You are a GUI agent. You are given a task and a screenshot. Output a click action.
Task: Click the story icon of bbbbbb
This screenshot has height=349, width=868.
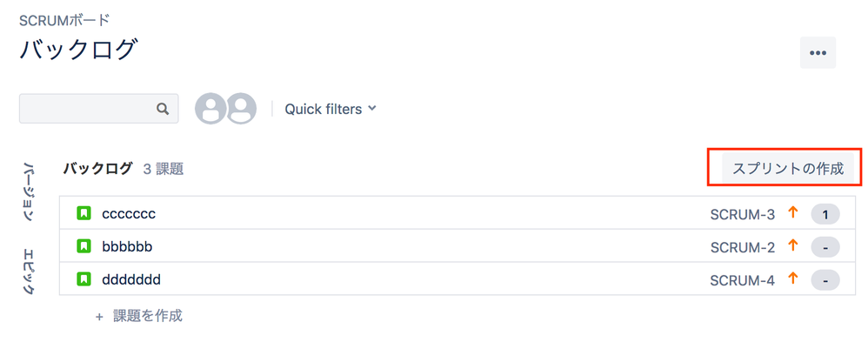(83, 246)
